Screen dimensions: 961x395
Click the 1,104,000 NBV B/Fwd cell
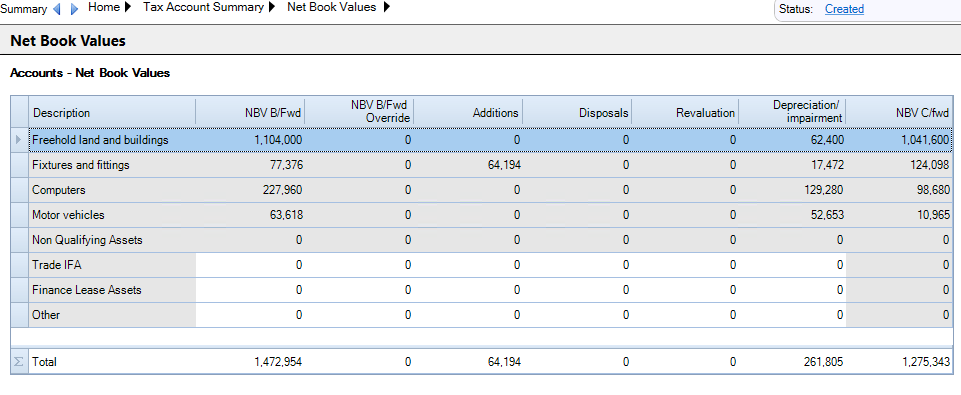pyautogui.click(x=250, y=140)
